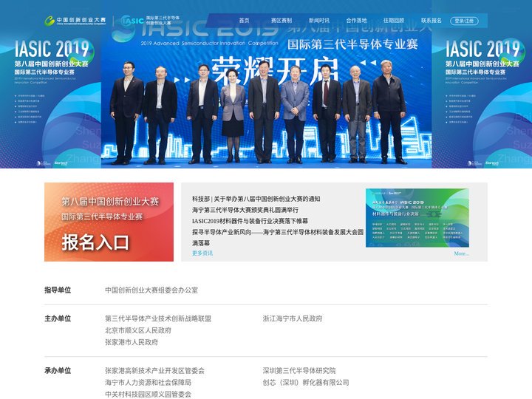This screenshot has height=399, width=532.
Task: Click 第三代半导体产业技术创新战略联盟 text
Action: click(158, 318)
